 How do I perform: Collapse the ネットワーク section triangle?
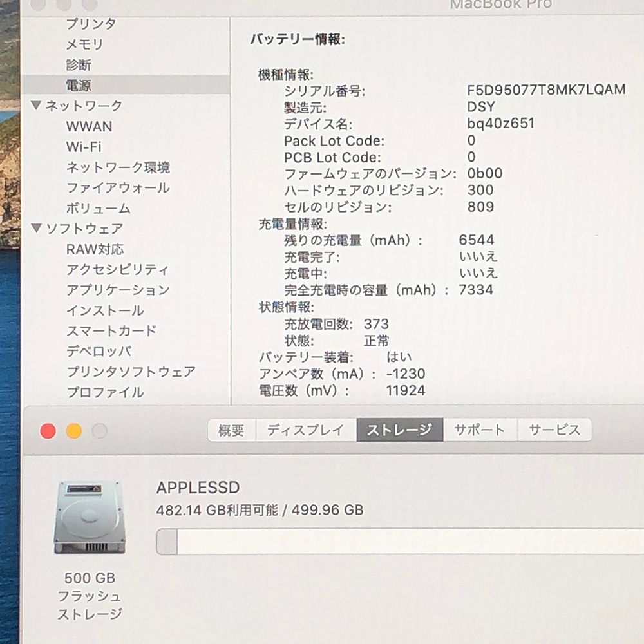[x=37, y=106]
